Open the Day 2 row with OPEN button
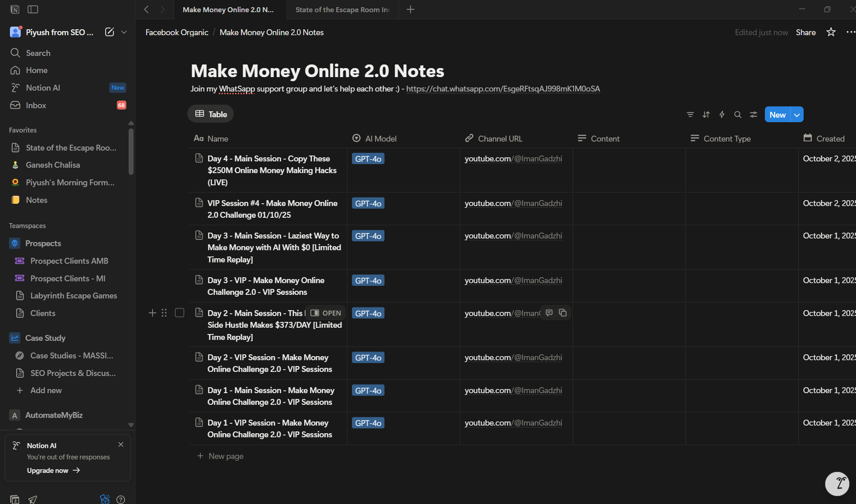 pos(326,313)
